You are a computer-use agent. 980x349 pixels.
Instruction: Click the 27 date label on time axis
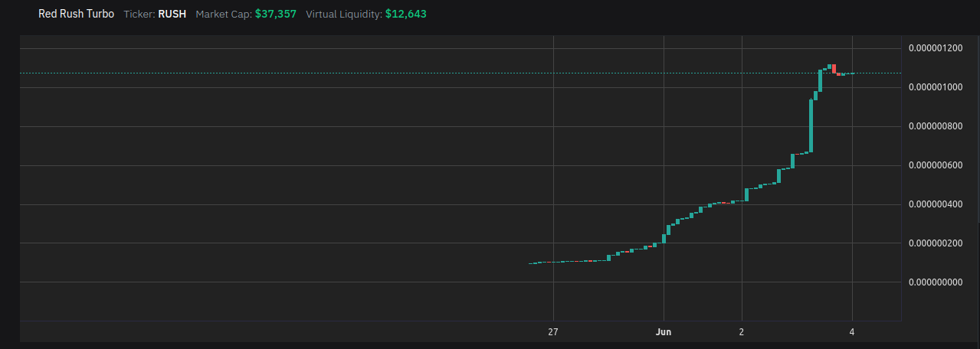point(552,332)
